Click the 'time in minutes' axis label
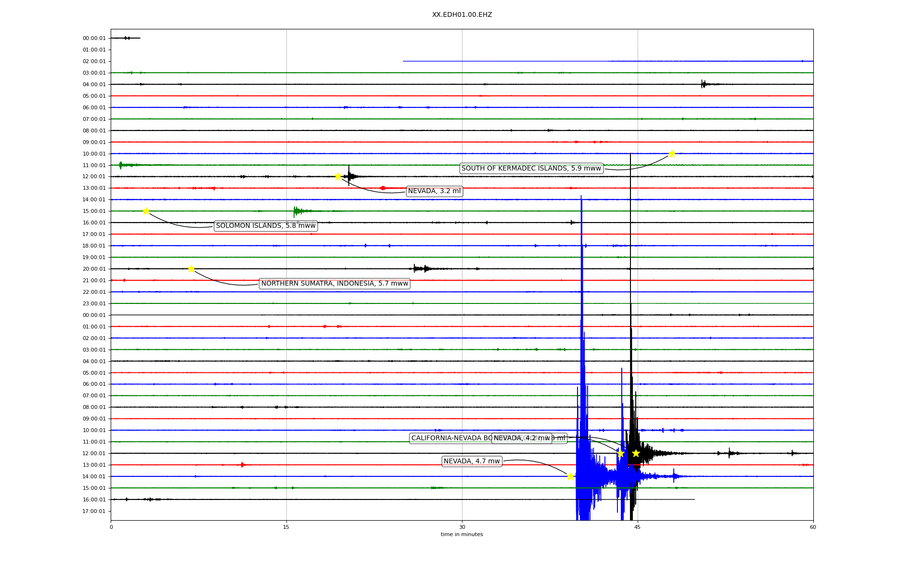 pyautogui.click(x=462, y=535)
